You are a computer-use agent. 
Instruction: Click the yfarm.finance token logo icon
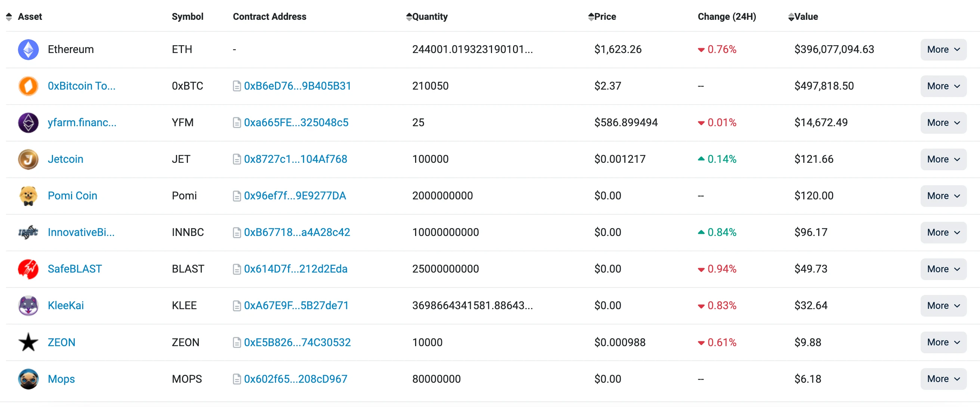[x=28, y=122]
